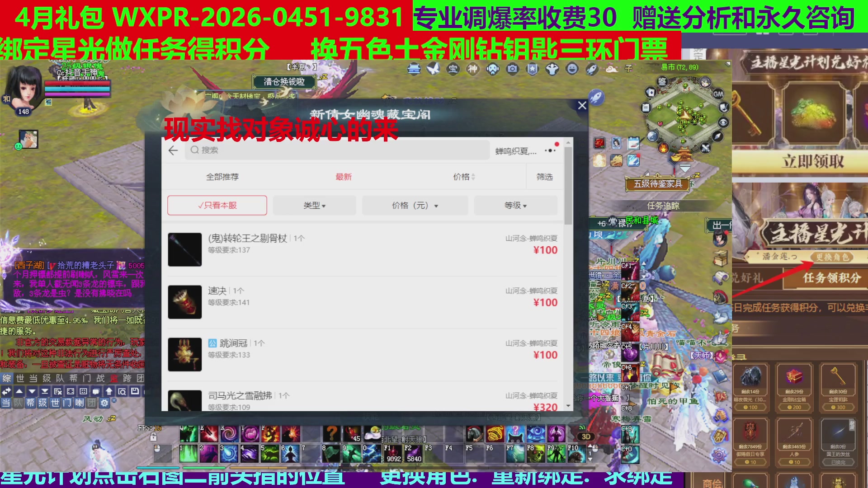Click the scrollbar of the listing panel

coord(568,185)
